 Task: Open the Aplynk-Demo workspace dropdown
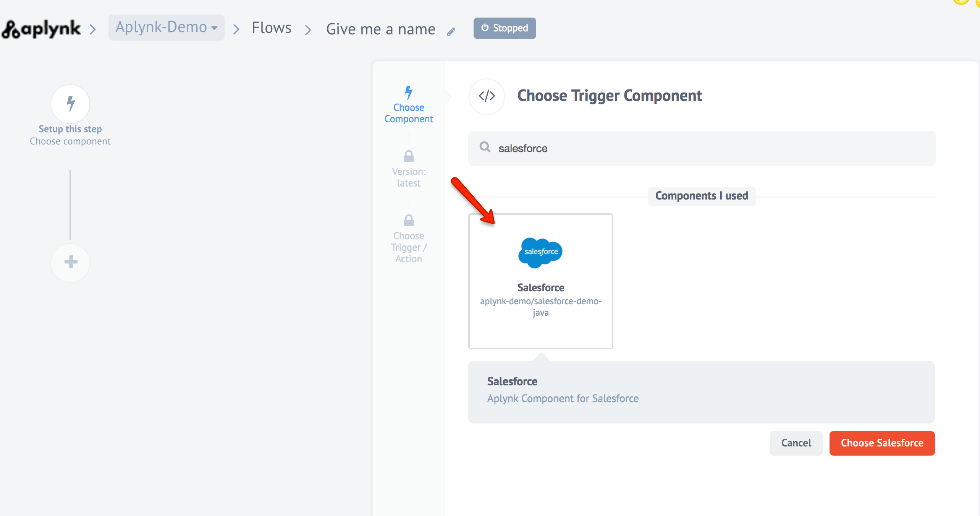point(166,28)
